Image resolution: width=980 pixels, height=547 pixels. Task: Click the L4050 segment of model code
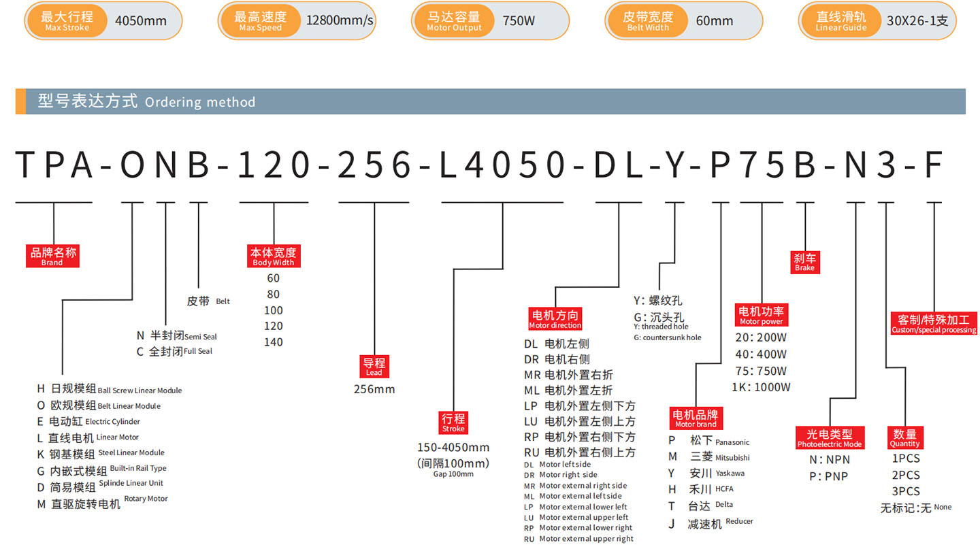point(502,165)
